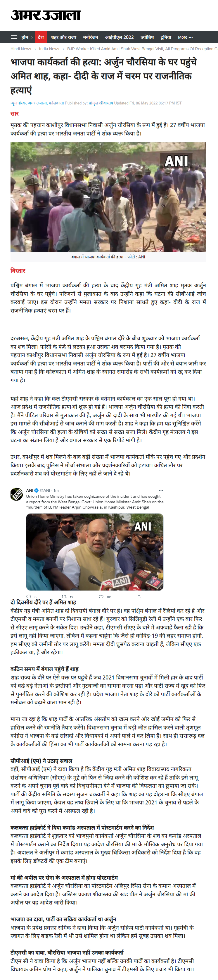Click the India News breadcrumb link
The height and width of the screenshot is (980, 218).
[49, 49]
